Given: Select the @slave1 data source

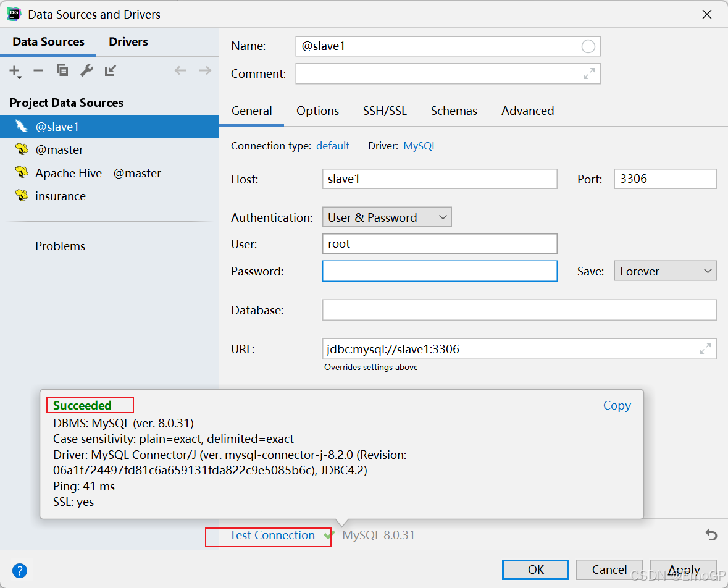Looking at the screenshot, I should (x=109, y=127).
